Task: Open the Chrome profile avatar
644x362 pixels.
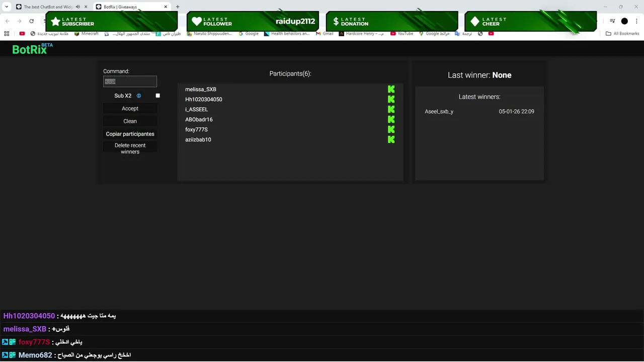Action: [x=624, y=21]
